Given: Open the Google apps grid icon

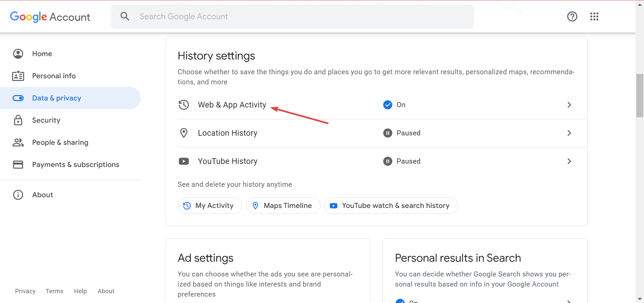Looking at the screenshot, I should pyautogui.click(x=594, y=16).
